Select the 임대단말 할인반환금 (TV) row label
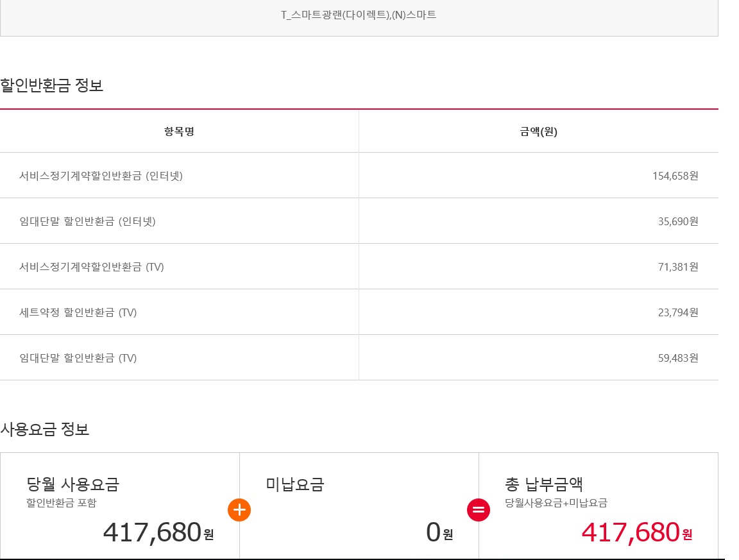Image resolution: width=739 pixels, height=560 pixels. pyautogui.click(x=78, y=358)
